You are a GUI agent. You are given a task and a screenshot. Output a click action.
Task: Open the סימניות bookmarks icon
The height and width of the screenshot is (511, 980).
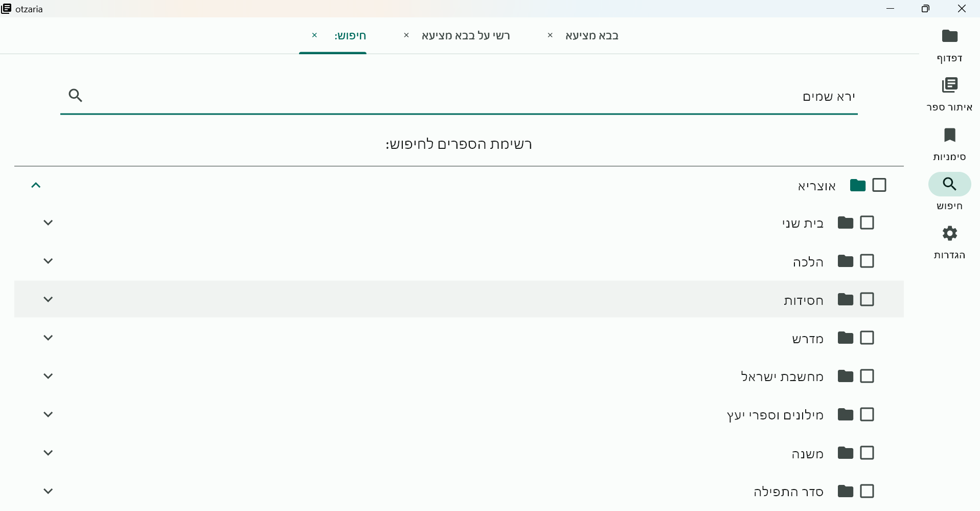[x=949, y=135]
